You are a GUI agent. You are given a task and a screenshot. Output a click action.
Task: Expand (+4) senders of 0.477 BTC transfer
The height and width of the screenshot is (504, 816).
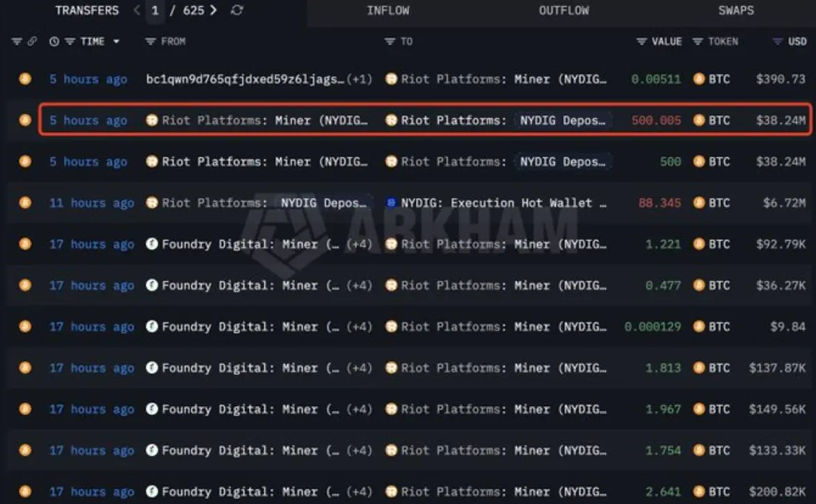click(x=360, y=286)
